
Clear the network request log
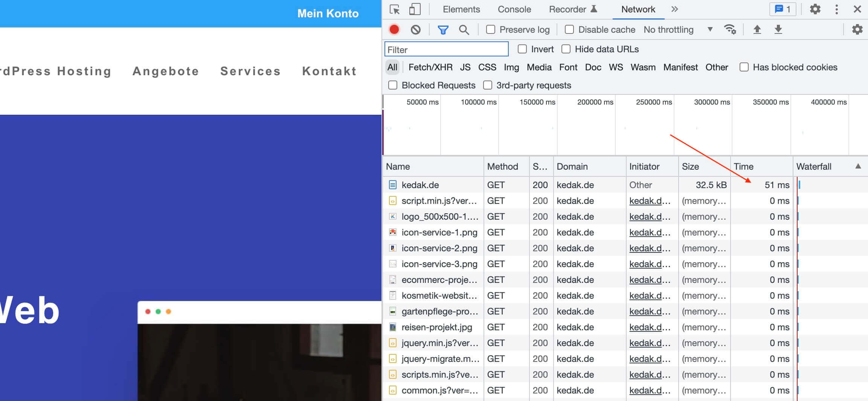point(416,29)
